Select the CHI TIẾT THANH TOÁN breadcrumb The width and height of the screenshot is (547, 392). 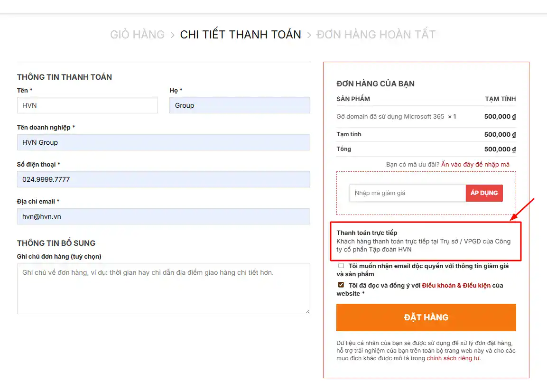(241, 35)
